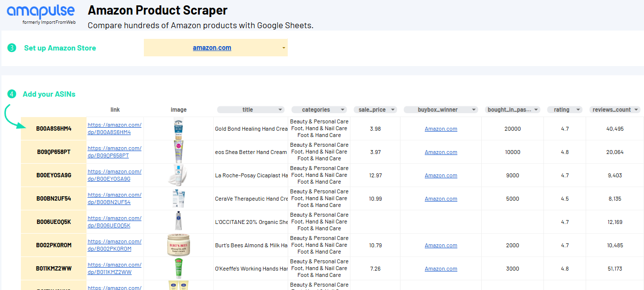The width and height of the screenshot is (644, 290).
Task: Click the image column header
Action: (x=178, y=110)
